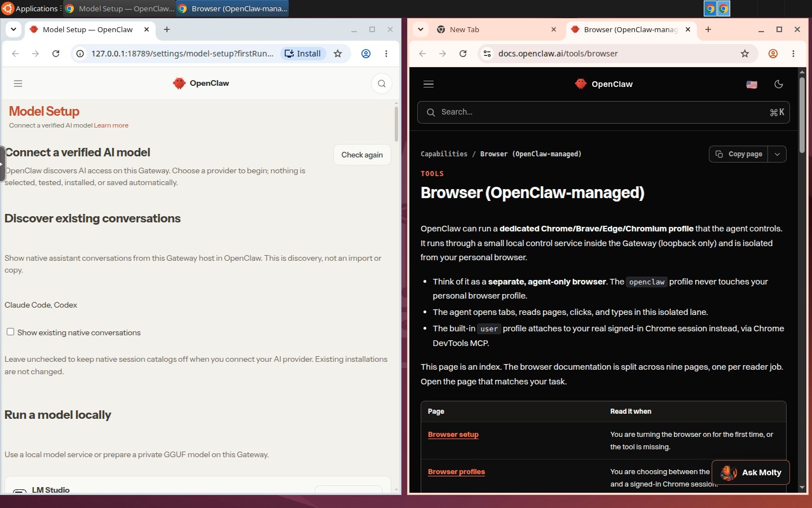Click OpenClaw logo in Model Setup window
This screenshot has height=508, width=812.
tap(201, 84)
